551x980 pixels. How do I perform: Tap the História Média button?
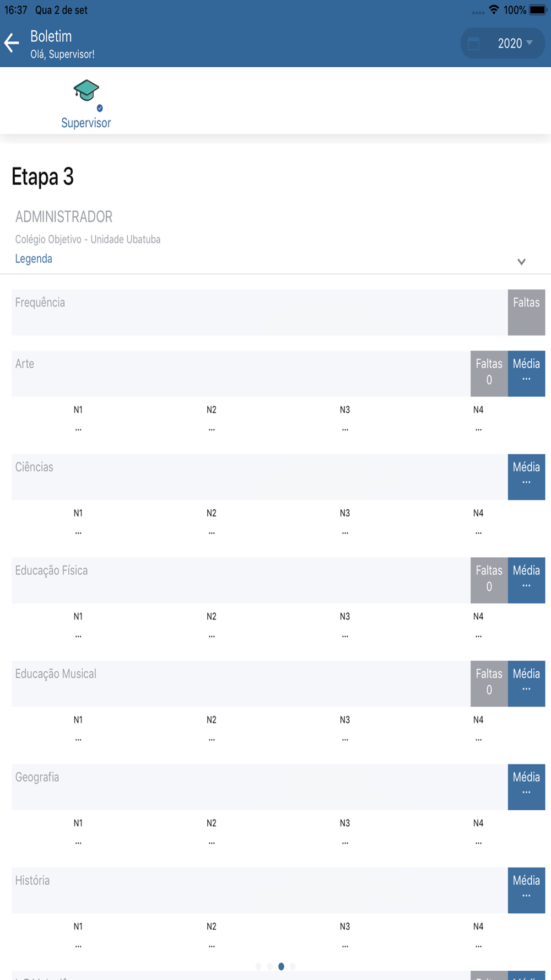526,890
